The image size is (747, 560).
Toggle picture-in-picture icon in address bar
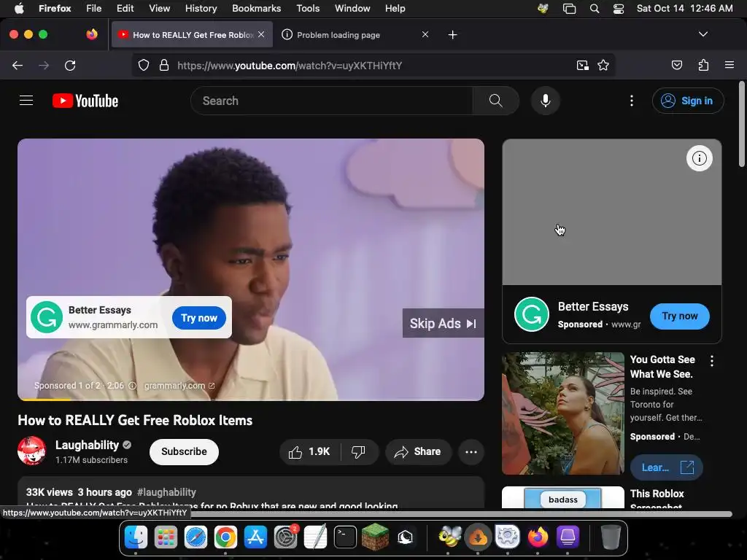pyautogui.click(x=582, y=66)
